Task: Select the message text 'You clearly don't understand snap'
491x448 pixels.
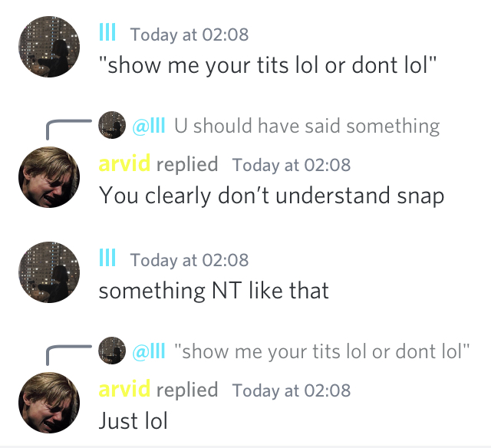Action: (x=272, y=196)
